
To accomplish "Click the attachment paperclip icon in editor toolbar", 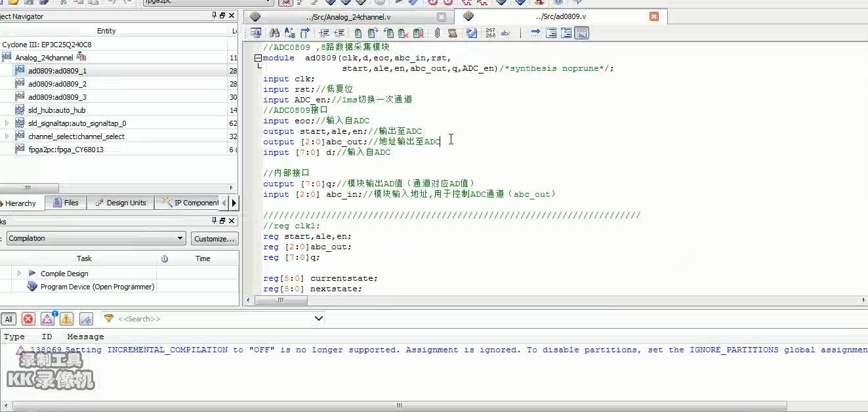I will coord(438,33).
